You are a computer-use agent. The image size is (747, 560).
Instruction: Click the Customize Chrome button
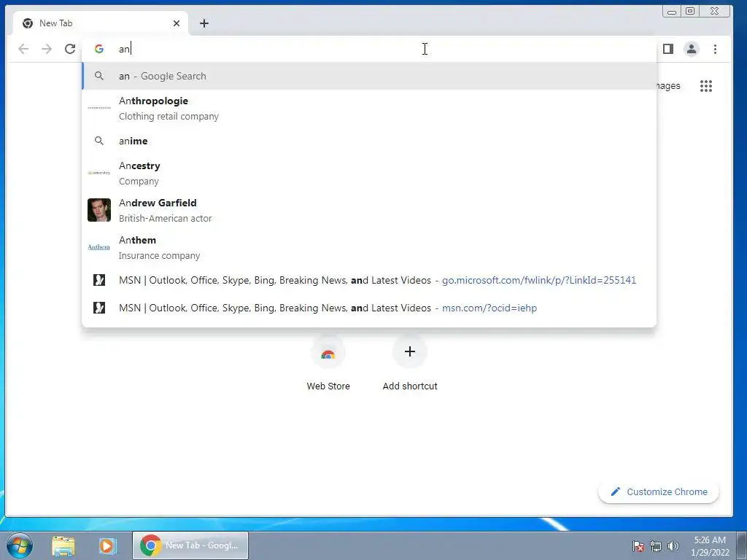coord(659,492)
